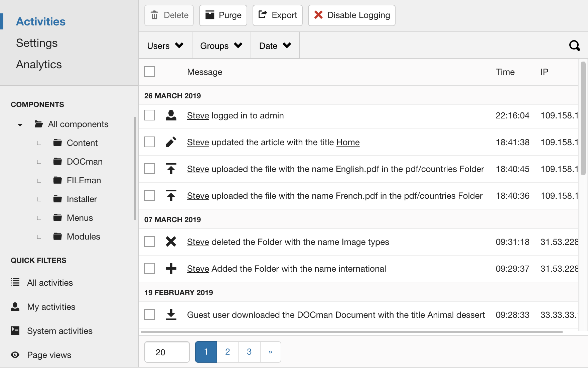This screenshot has width=588, height=368.
Task: Click the search magnifier icon
Action: [574, 45]
